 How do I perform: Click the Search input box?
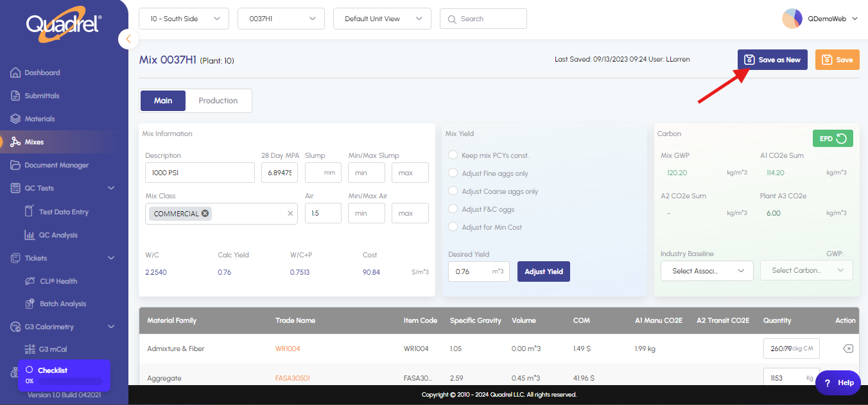point(483,19)
